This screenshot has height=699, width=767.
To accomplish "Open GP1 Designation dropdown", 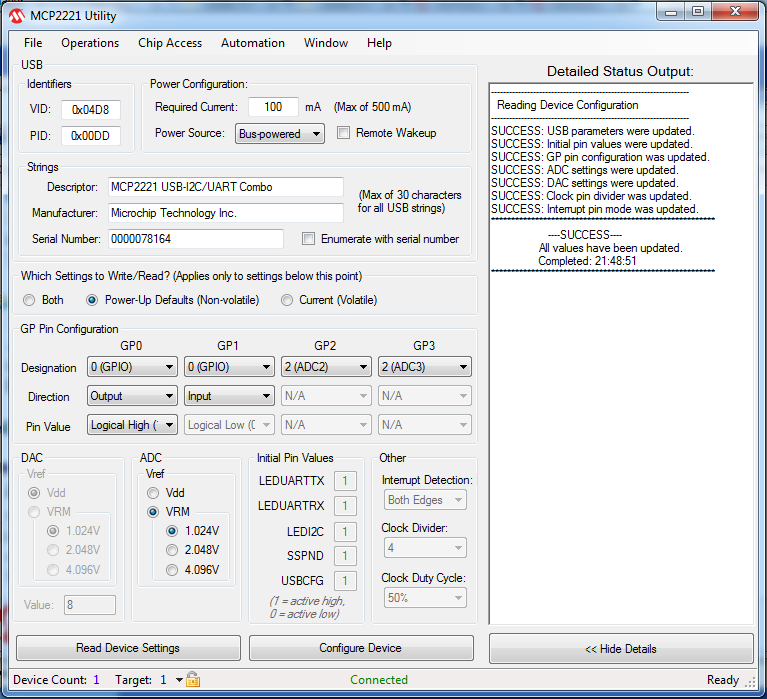I will click(x=228, y=367).
